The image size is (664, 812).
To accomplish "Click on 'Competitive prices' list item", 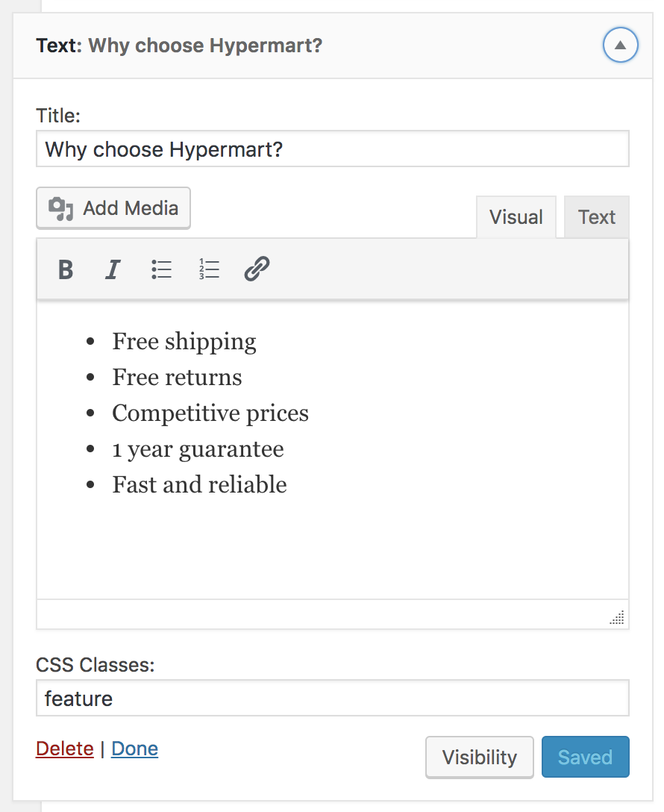I will [x=210, y=413].
